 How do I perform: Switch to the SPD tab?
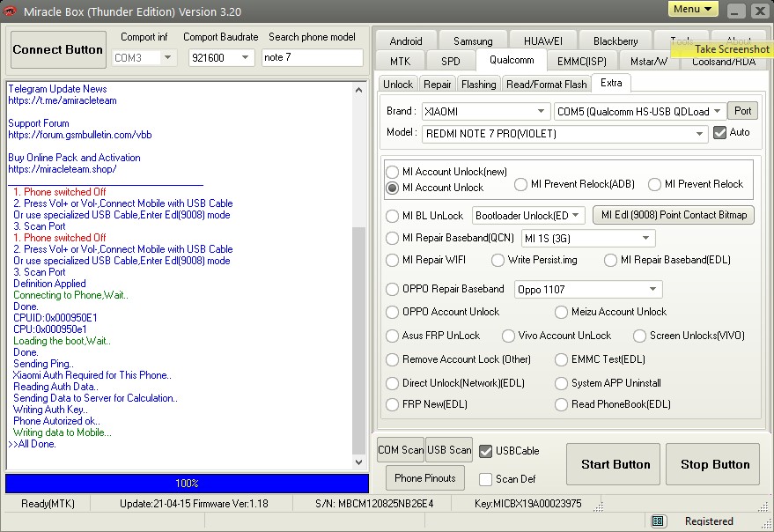pyautogui.click(x=451, y=62)
